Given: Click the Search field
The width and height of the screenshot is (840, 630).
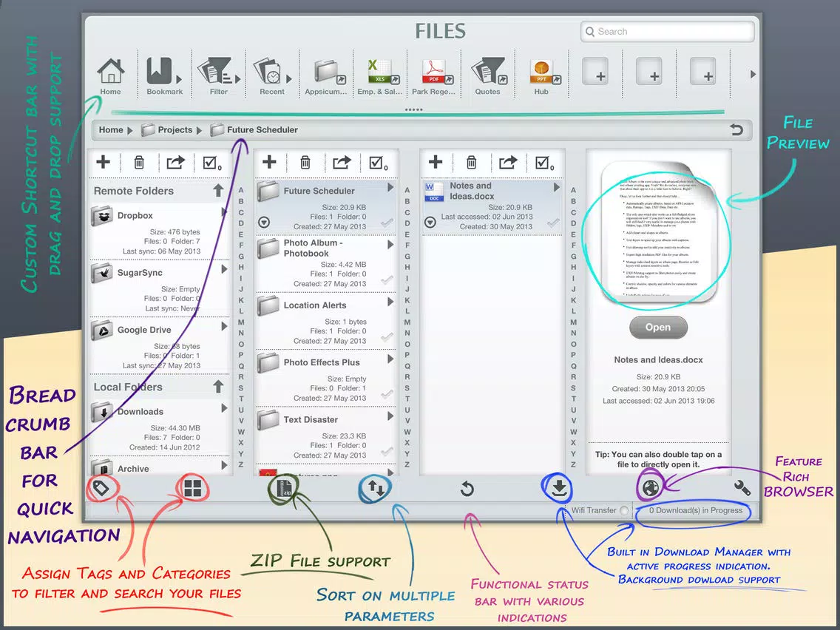Looking at the screenshot, I should (668, 32).
